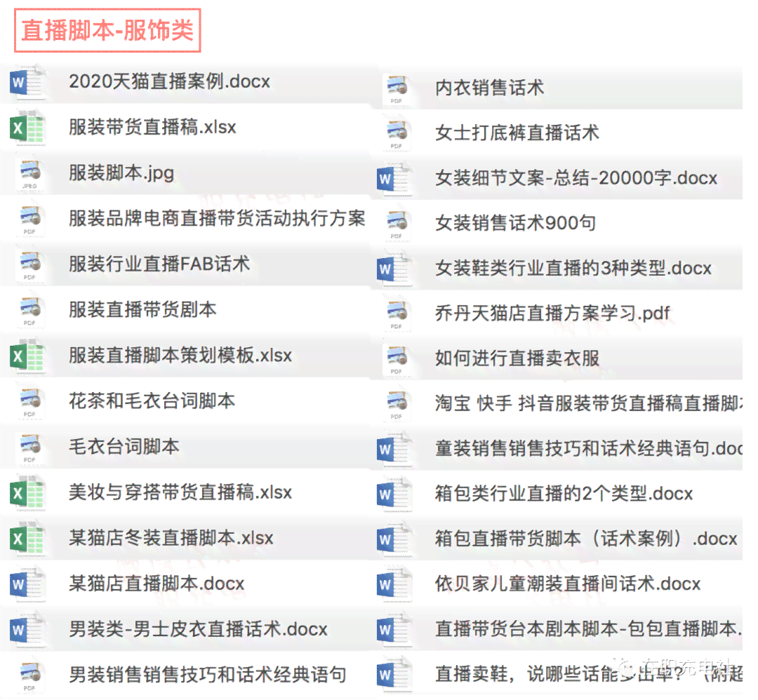
Task: Click the PDF icon of 毛衣台词脚本
Action: [x=30, y=447]
